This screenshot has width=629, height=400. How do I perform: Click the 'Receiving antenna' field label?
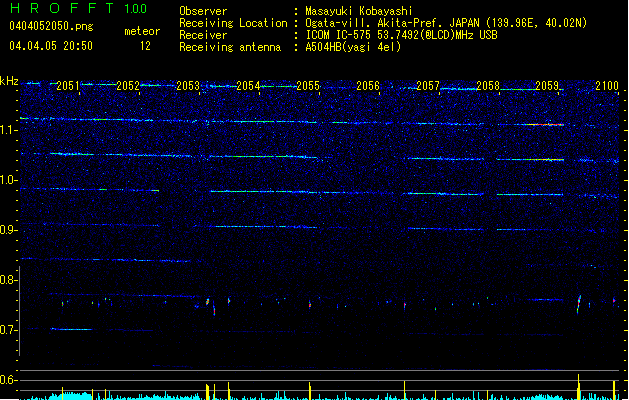pyautogui.click(x=230, y=47)
